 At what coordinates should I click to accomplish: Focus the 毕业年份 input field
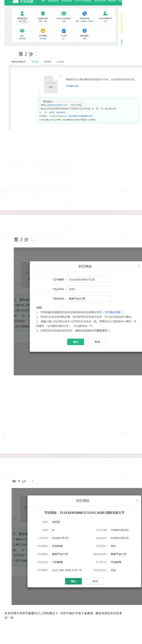pyautogui.click(x=89, y=289)
